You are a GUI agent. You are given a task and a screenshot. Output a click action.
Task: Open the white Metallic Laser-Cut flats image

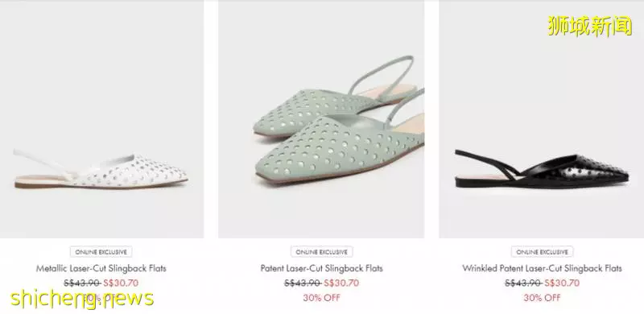coord(101,119)
